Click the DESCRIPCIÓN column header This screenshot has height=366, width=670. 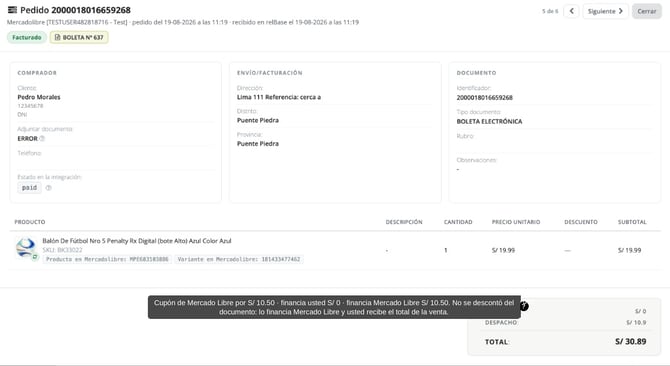click(404, 222)
